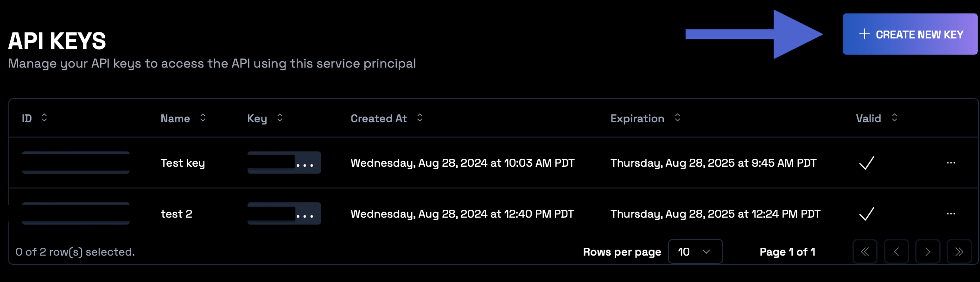Click the valid checkmark for test 2
Screen dimensions: 980x282
pos(866,213)
